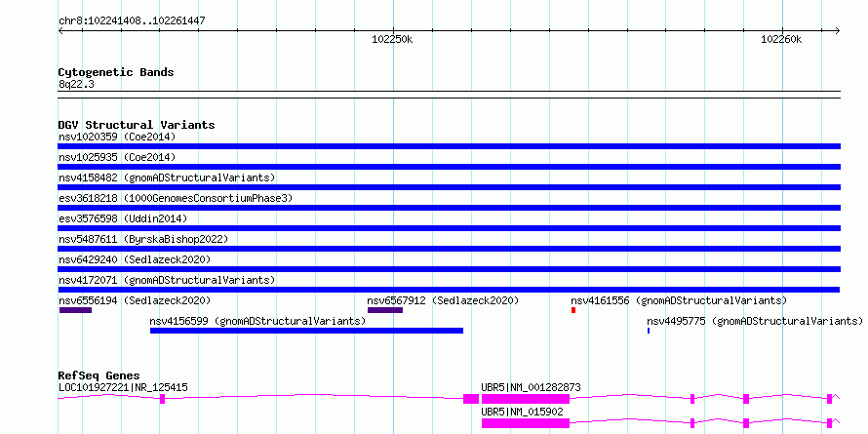Select the blue bar under nsv4156599
This screenshot has width=868, height=434.
[306, 331]
